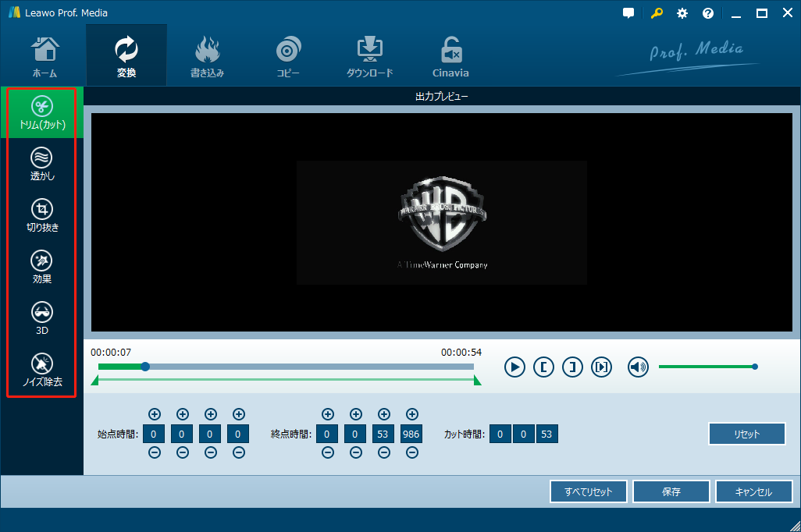Click the play-clip-section button
This screenshot has height=532, width=801.
click(x=602, y=367)
